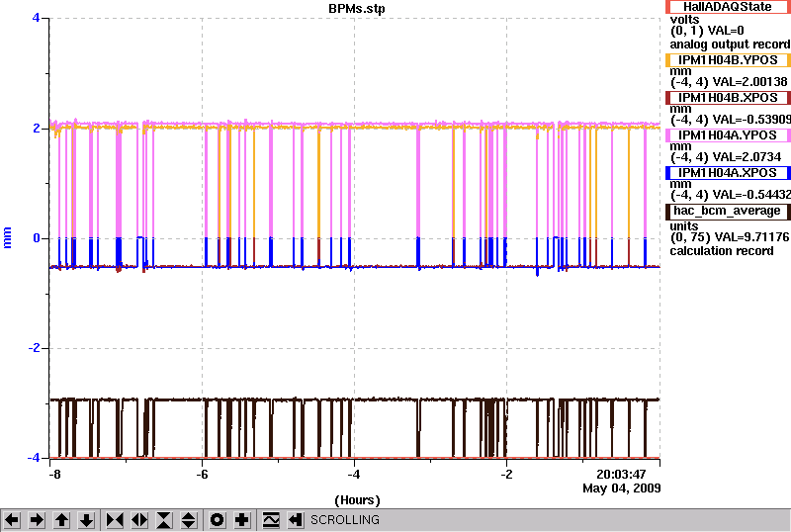Compress vertical scale with hourglass-shaped icon
The width and height of the screenshot is (791, 532).
point(164,520)
